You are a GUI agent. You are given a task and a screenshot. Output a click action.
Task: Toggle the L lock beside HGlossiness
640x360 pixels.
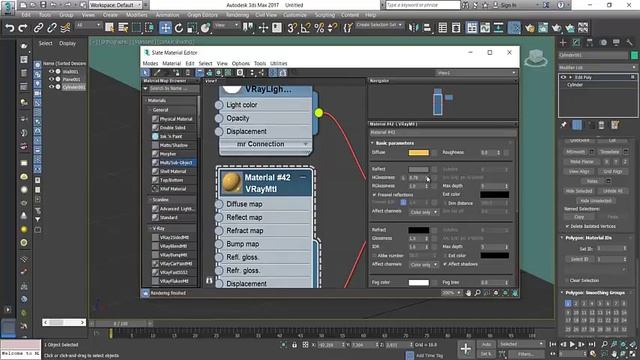[403, 178]
